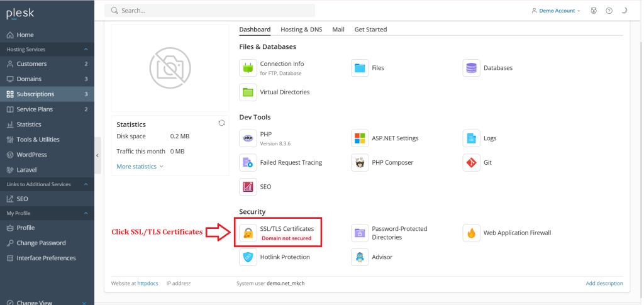Open Domains in sidebar

47,79
